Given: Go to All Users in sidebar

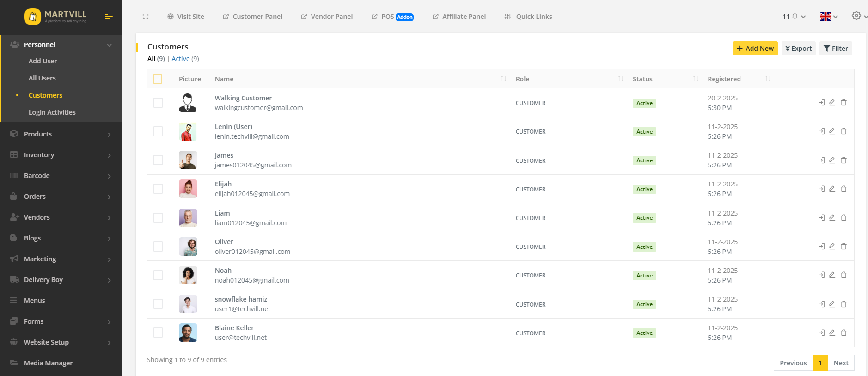Looking at the screenshot, I should coord(42,78).
